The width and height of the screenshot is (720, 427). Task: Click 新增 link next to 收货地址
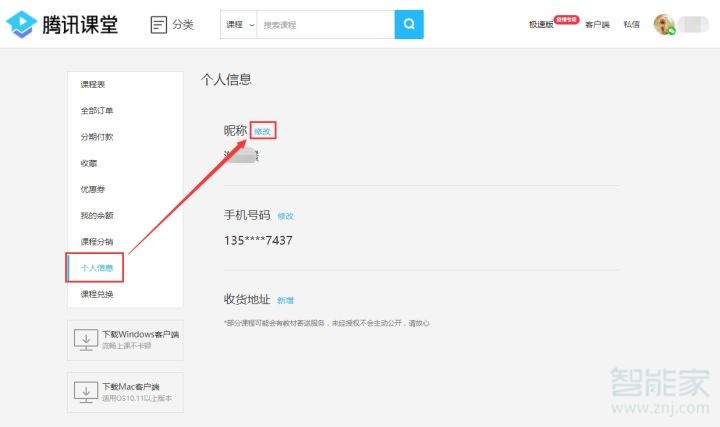tap(285, 300)
